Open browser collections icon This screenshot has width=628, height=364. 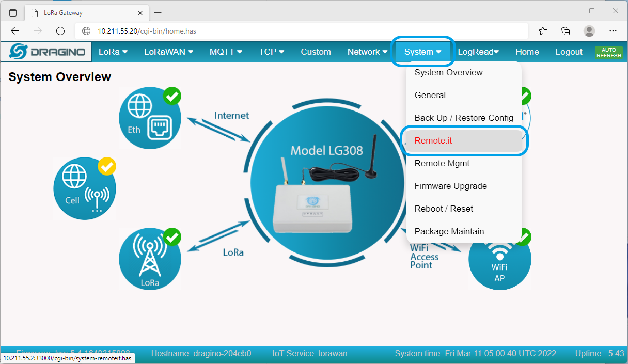click(566, 31)
